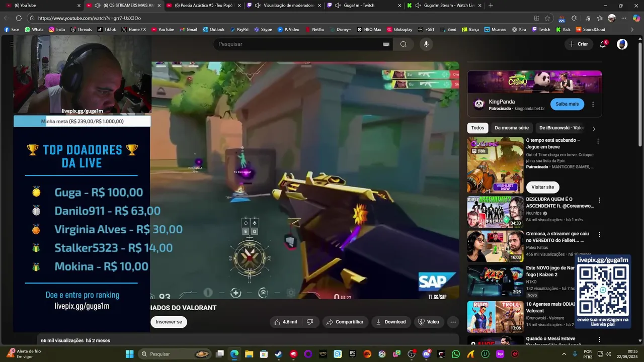
Task: Click the YouTube address bar URL
Action: [90, 18]
